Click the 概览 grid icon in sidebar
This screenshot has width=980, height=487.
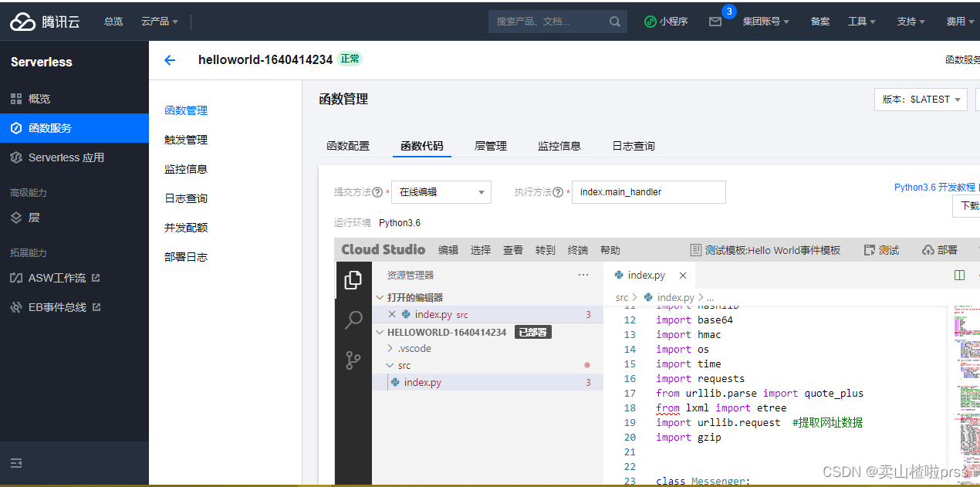(16, 99)
